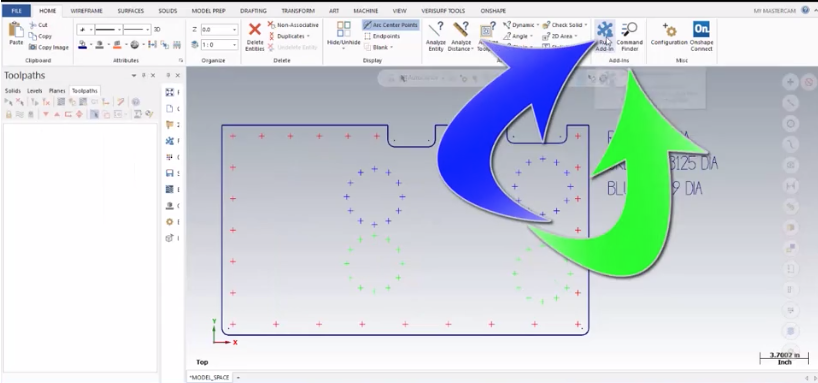This screenshot has width=818, height=383.
Task: Open the Duplicates dropdown arrow
Action: [308, 36]
